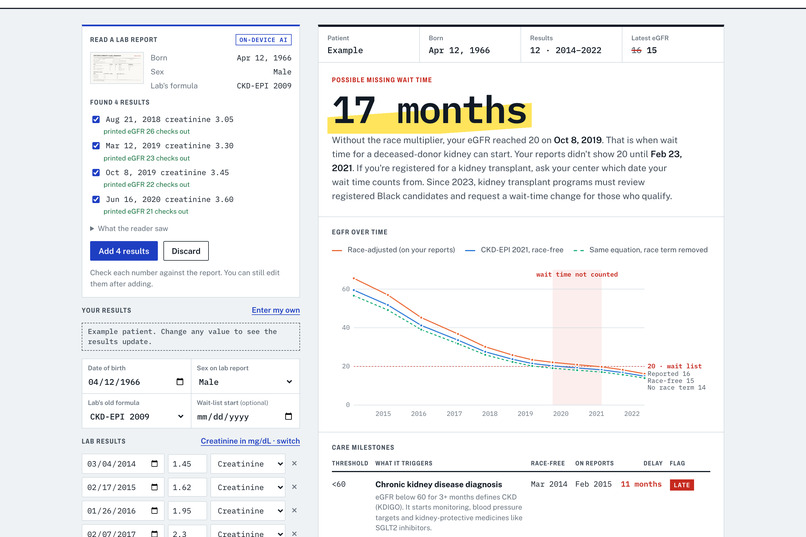Click the '11 months' delay value

(x=641, y=484)
